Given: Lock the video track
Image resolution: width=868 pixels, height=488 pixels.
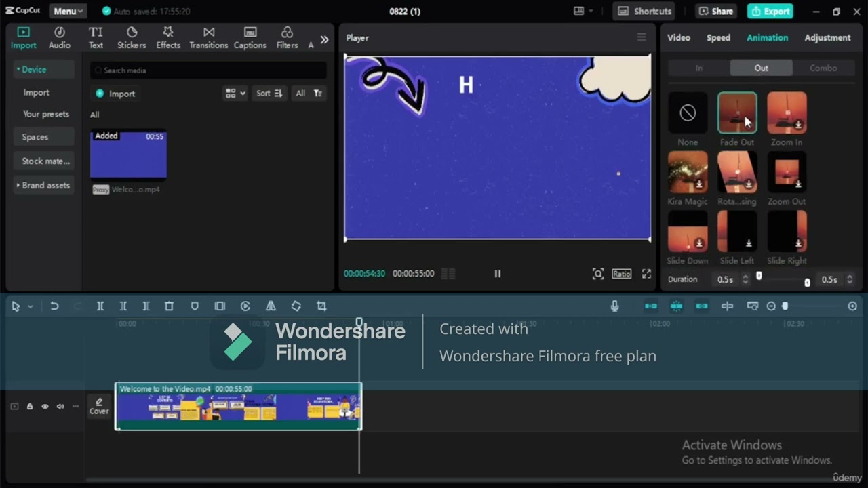Looking at the screenshot, I should pos(30,407).
